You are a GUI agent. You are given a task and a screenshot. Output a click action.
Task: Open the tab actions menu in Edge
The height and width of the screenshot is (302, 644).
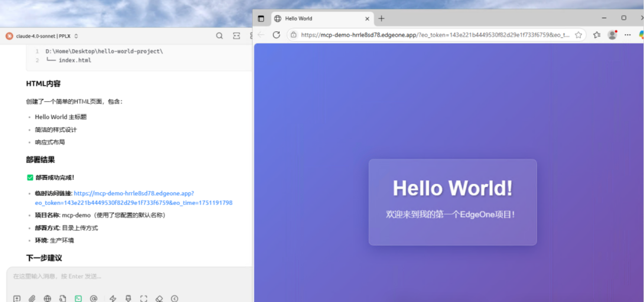coord(261,19)
